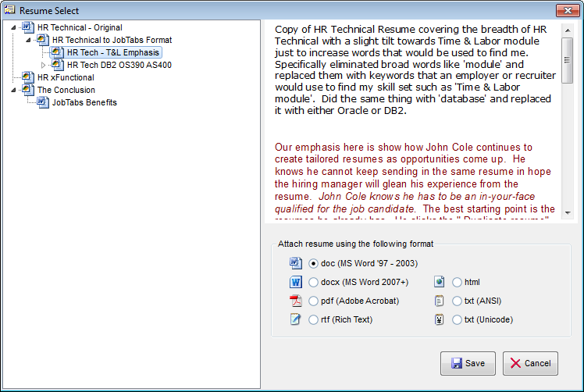Click the JobTabs Benefits Word icon
The width and height of the screenshot is (584, 392).
click(x=43, y=102)
